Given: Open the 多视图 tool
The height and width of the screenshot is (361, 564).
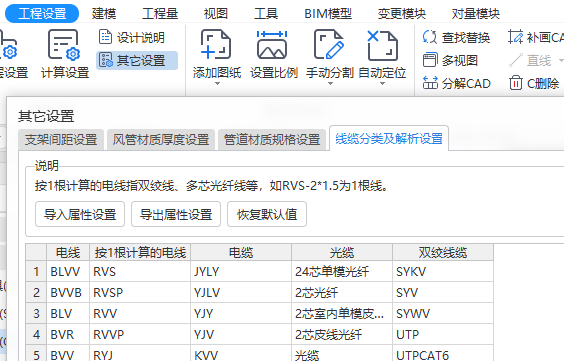Looking at the screenshot, I should pyautogui.click(x=450, y=60).
